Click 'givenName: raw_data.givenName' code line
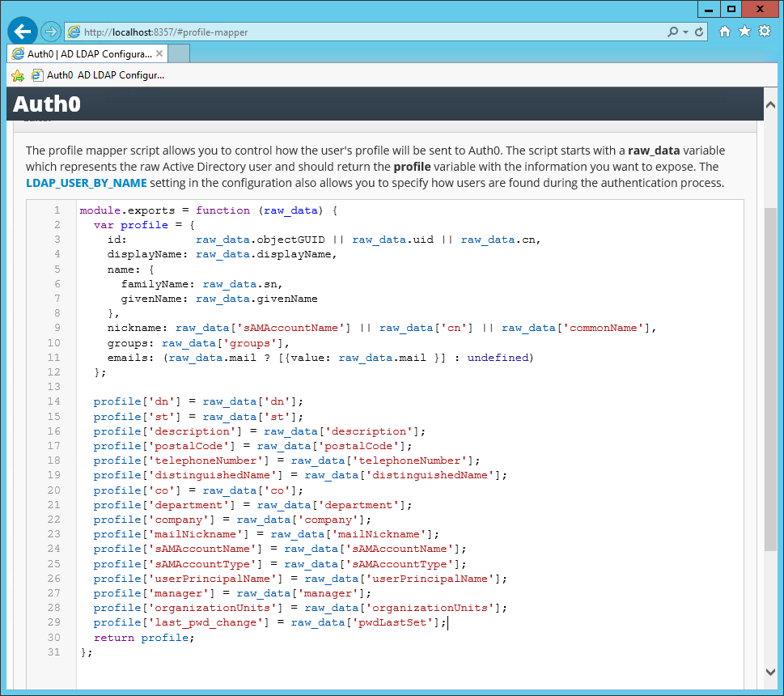 point(219,299)
